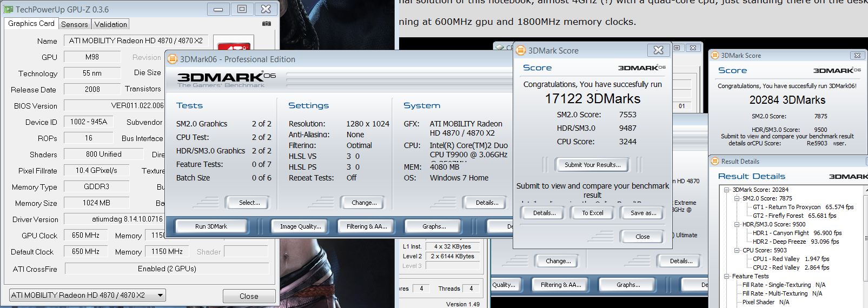Click Change... under Settings in front 3DMark06 window
868x308 pixels.
point(364,203)
